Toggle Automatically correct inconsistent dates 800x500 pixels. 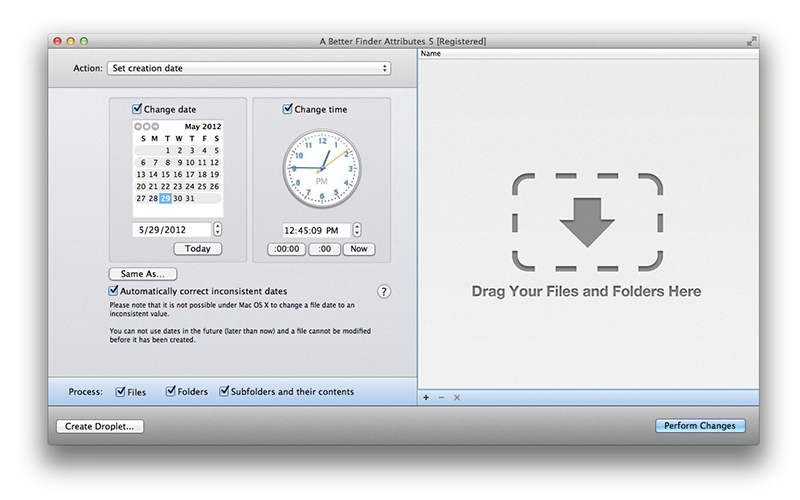[x=114, y=291]
